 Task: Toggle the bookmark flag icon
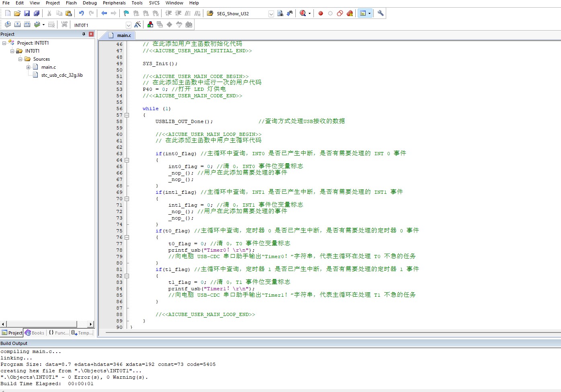tap(126, 13)
